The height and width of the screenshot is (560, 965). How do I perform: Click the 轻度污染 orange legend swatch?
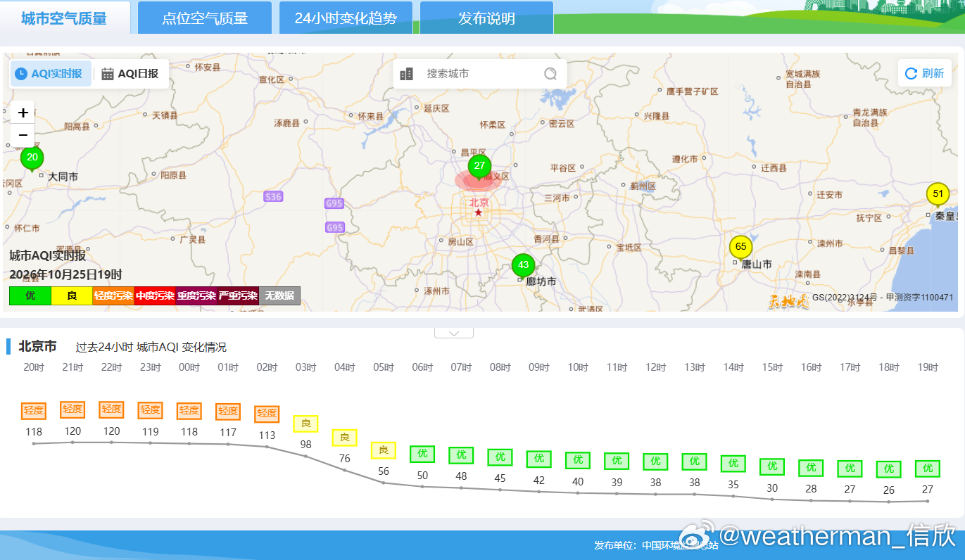tap(113, 296)
